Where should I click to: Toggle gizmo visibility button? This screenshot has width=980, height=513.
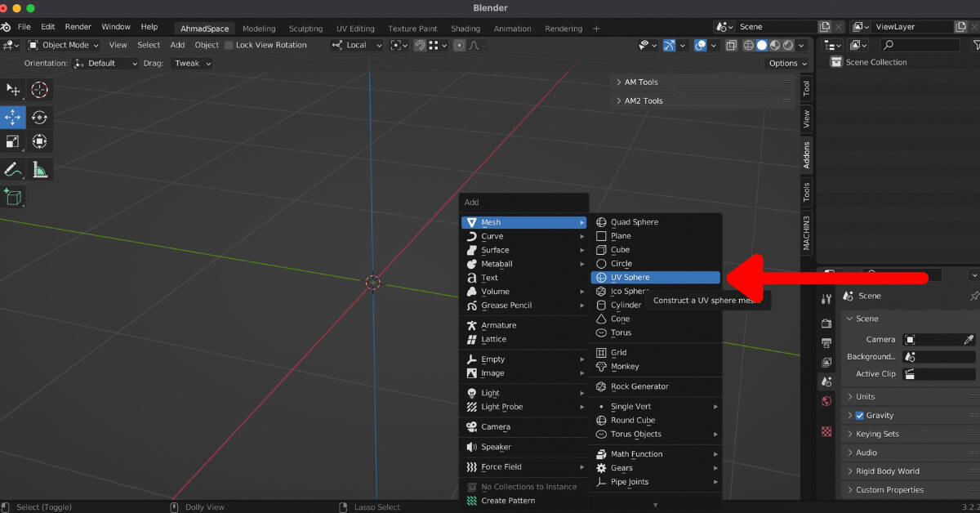coord(670,45)
